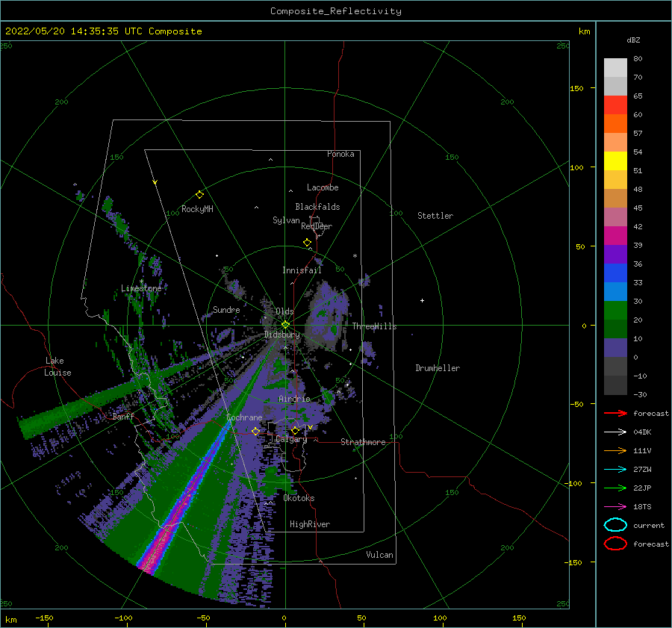Click the Limestone label
This screenshot has height=628, width=672.
tap(141, 288)
